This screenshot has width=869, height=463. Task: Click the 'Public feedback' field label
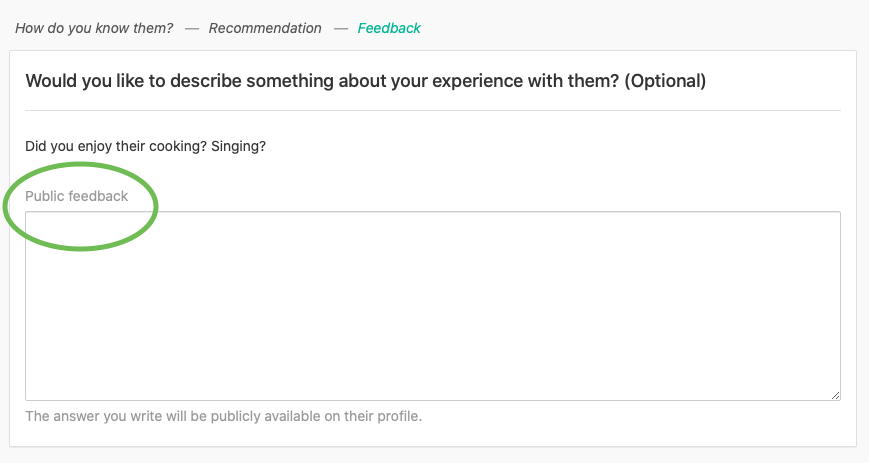[x=77, y=196]
